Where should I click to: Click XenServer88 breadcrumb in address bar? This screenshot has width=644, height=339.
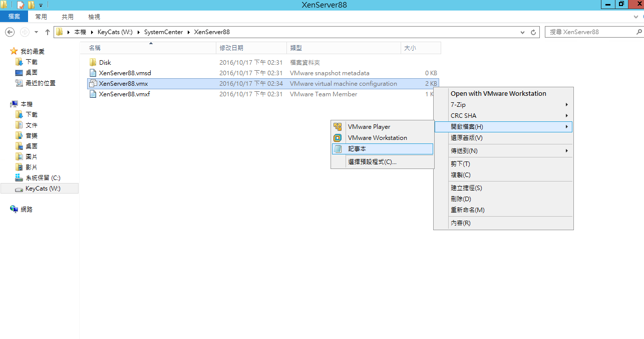[211, 32]
